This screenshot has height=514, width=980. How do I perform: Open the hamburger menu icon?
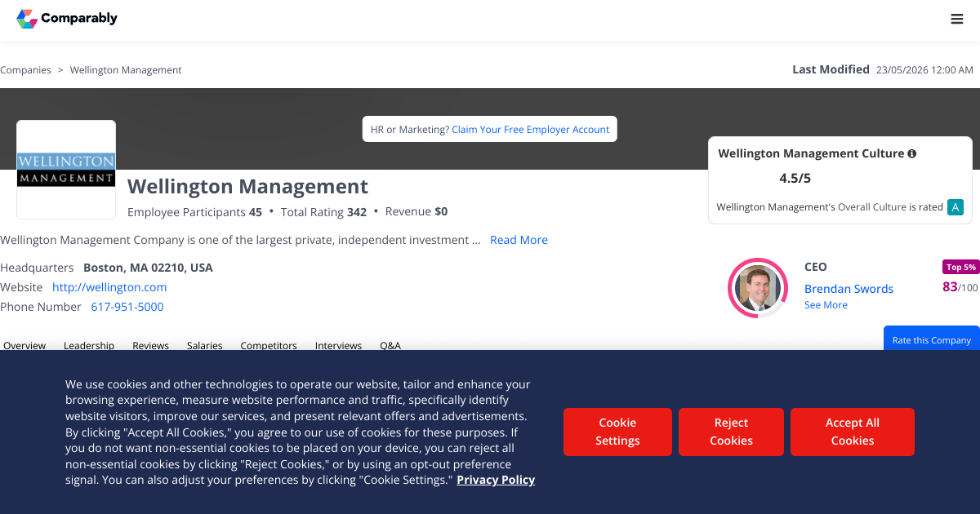coord(957,19)
